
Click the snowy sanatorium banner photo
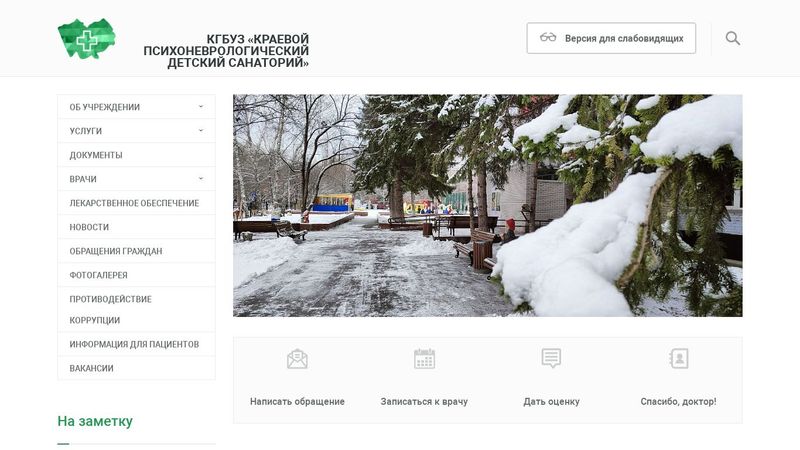pos(488,206)
